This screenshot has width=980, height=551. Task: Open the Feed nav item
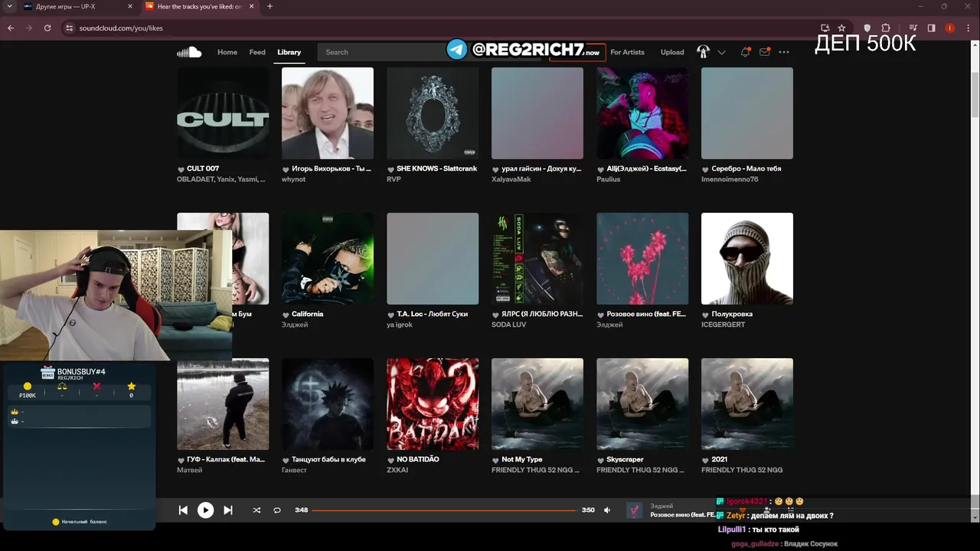[x=257, y=52]
